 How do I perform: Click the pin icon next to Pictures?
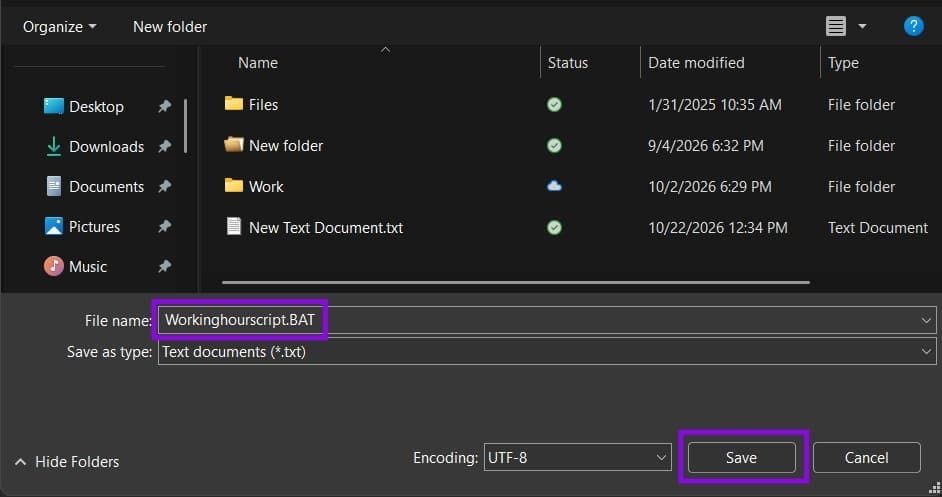tap(164, 226)
